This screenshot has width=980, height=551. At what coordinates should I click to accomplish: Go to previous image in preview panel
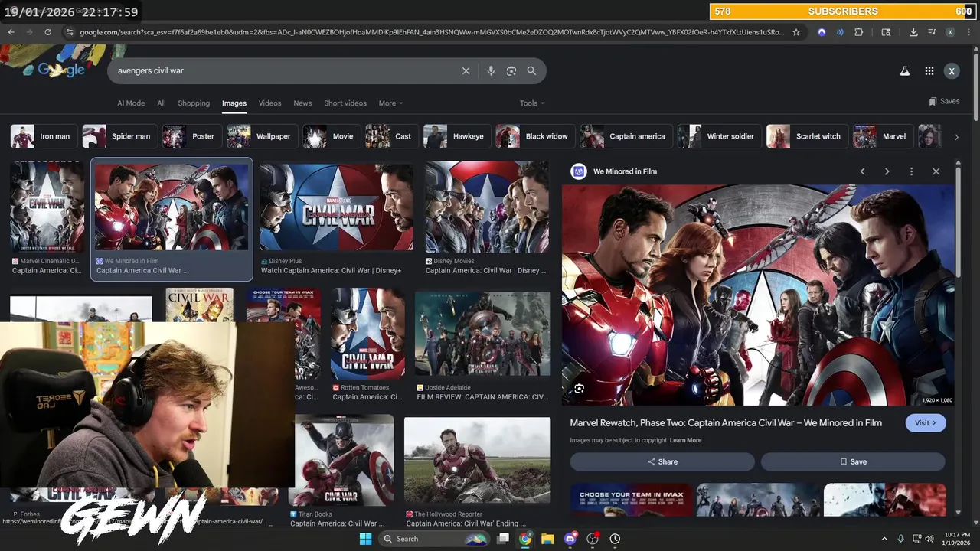click(x=862, y=171)
